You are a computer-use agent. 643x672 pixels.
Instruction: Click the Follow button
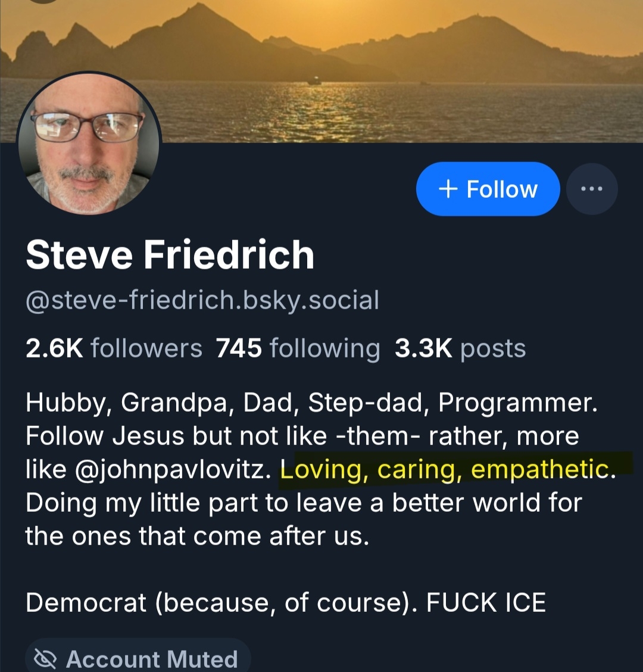click(488, 189)
